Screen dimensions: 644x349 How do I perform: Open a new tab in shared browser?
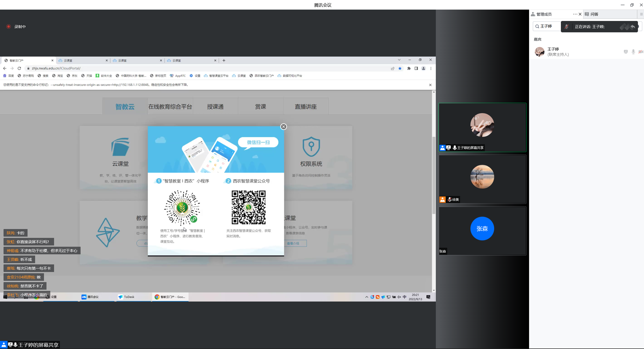[224, 60]
